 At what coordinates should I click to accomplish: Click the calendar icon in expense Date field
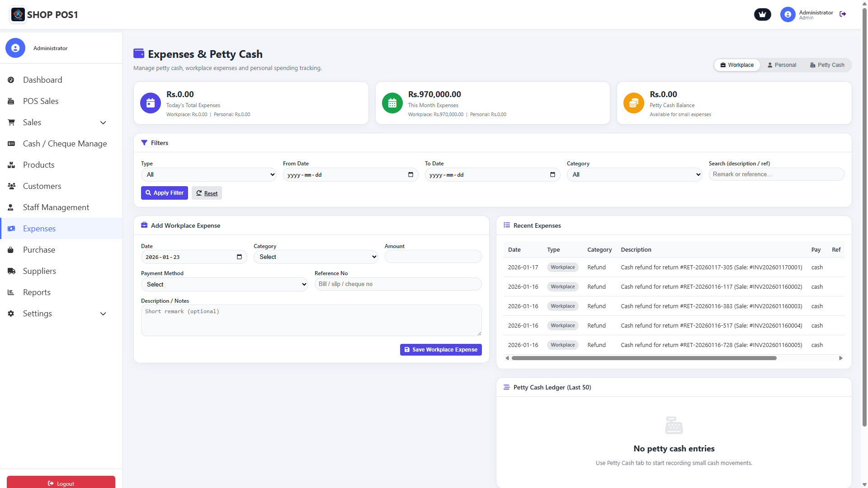239,257
